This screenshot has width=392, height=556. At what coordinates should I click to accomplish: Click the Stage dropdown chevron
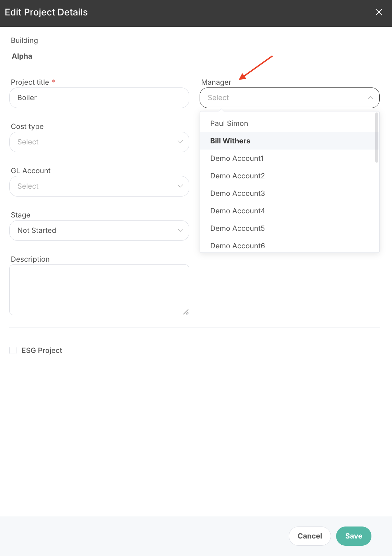click(x=180, y=230)
